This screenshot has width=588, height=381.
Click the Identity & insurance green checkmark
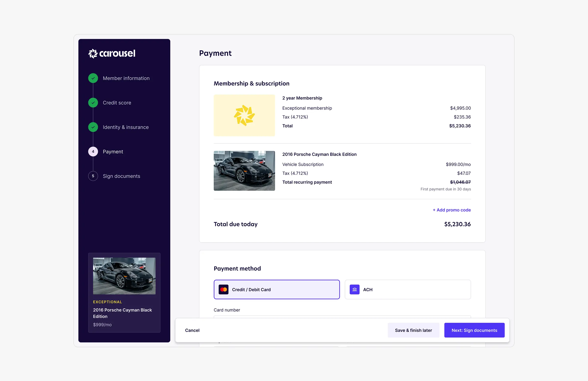click(x=93, y=127)
